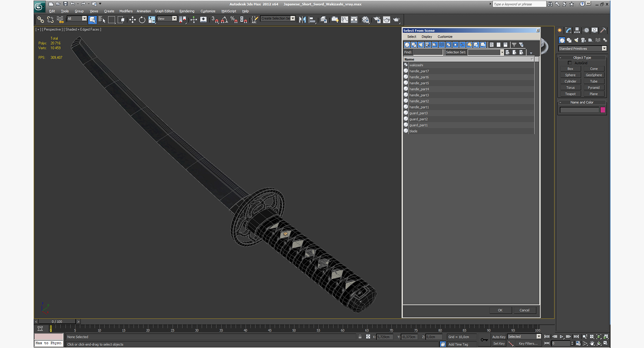Open Select by Name list icon
The height and width of the screenshot is (348, 644).
(x=102, y=20)
